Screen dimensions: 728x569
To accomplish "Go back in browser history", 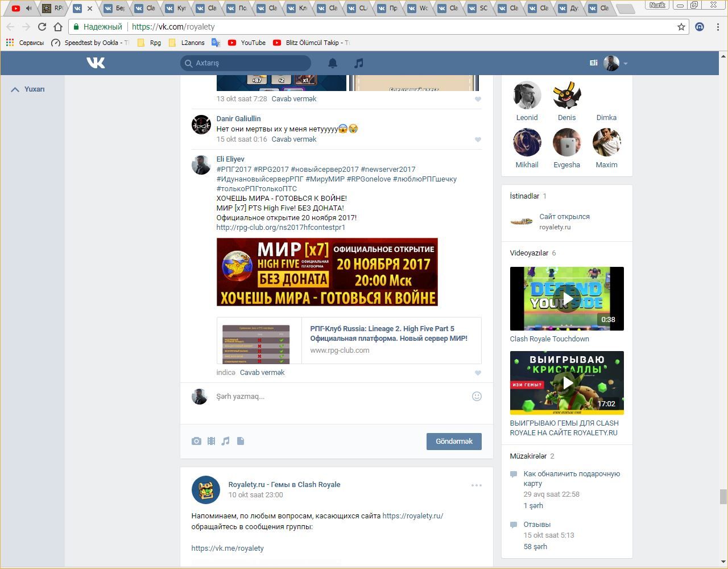I will tap(10, 27).
